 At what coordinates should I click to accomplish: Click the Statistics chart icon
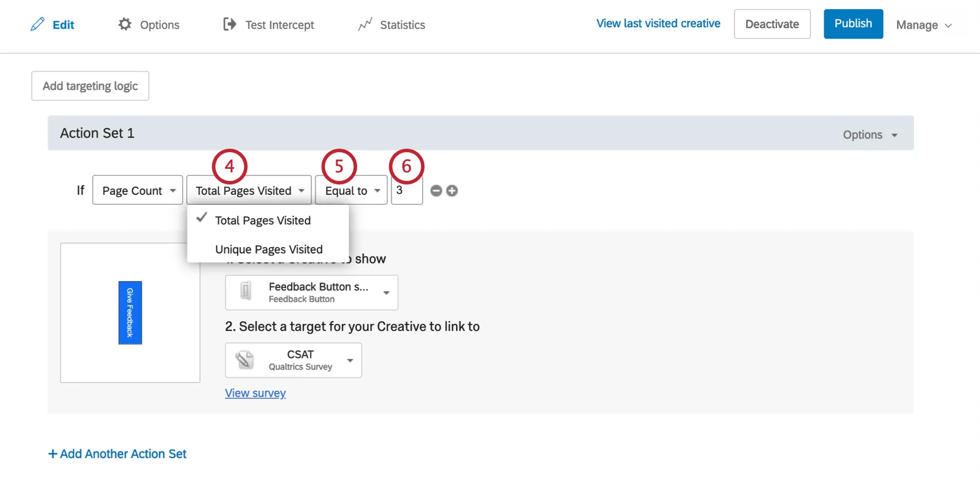click(365, 24)
